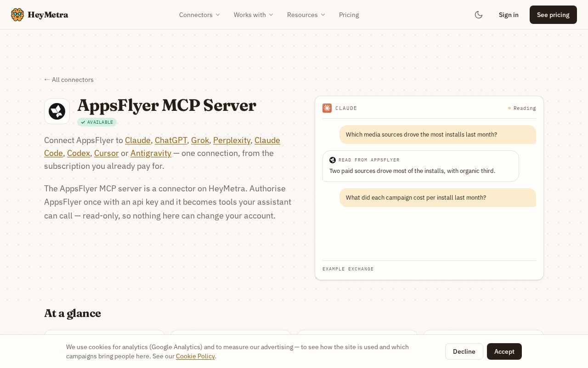This screenshot has width=588, height=368.
Task: Go to the Pricing page
Action: 349,15
